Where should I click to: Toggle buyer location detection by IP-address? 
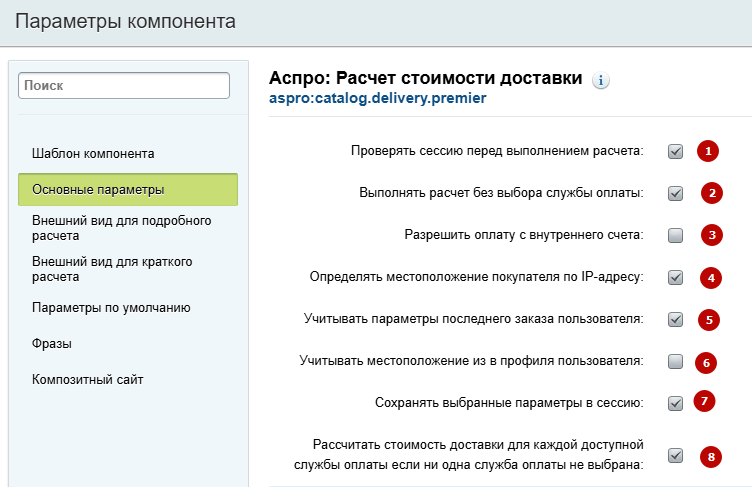pos(675,277)
